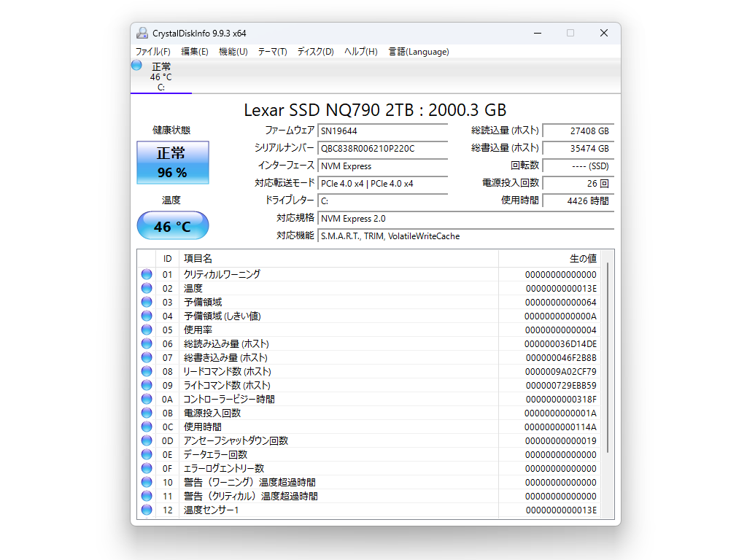This screenshot has width=747, height=560.
Task: Open the 編集(E) menu
Action: [x=194, y=52]
